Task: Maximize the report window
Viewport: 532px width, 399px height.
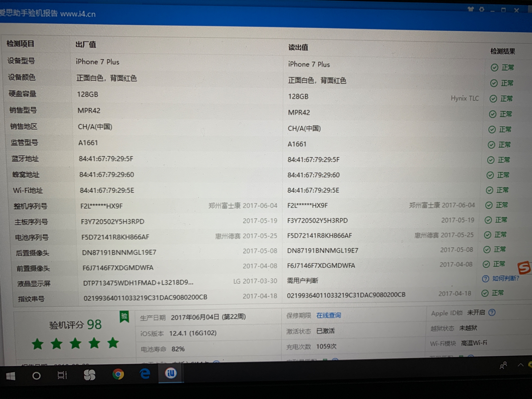Action: [503, 10]
